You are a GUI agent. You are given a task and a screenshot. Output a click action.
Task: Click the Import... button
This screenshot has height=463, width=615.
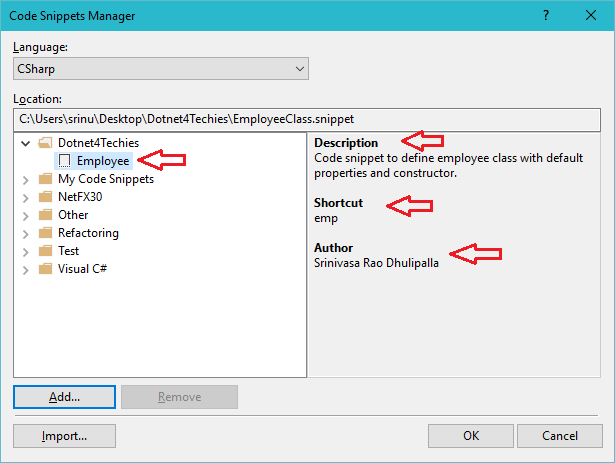coord(64,436)
